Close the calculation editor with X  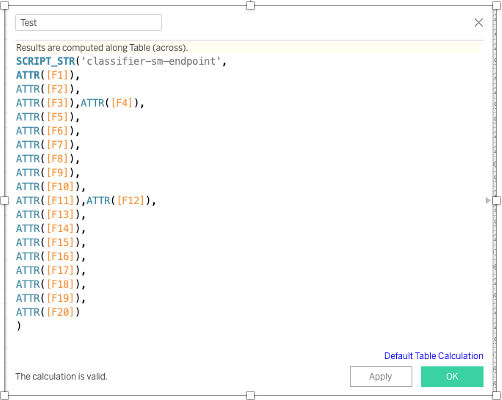coord(479,23)
